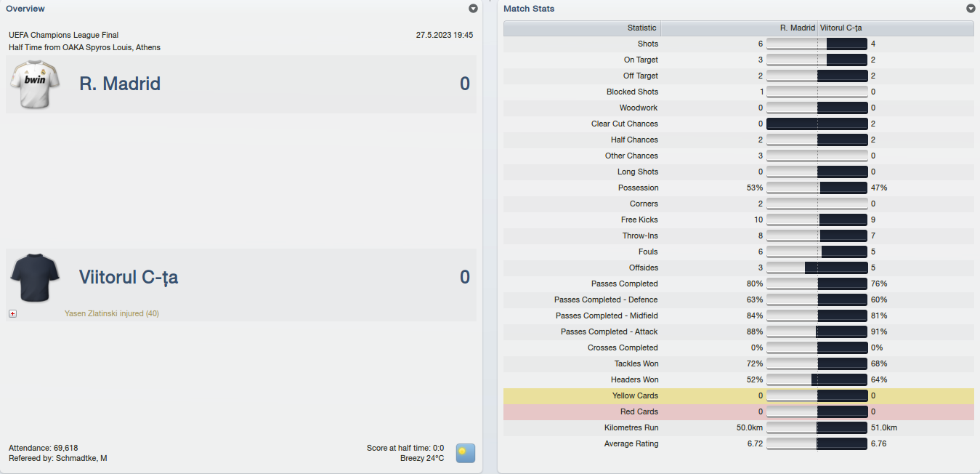Click the Viitorul C-ța dark kit icon
The height and width of the screenshot is (474, 980).
(x=30, y=277)
